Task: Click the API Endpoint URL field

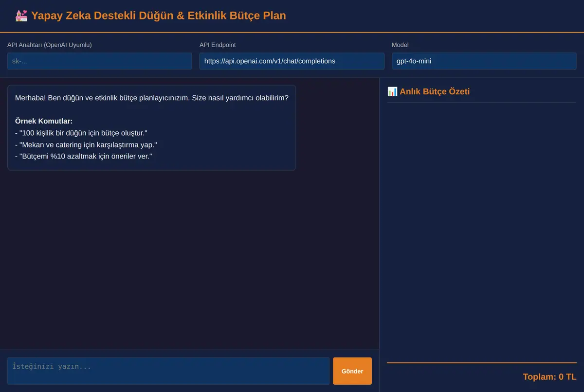Action: coord(292,61)
